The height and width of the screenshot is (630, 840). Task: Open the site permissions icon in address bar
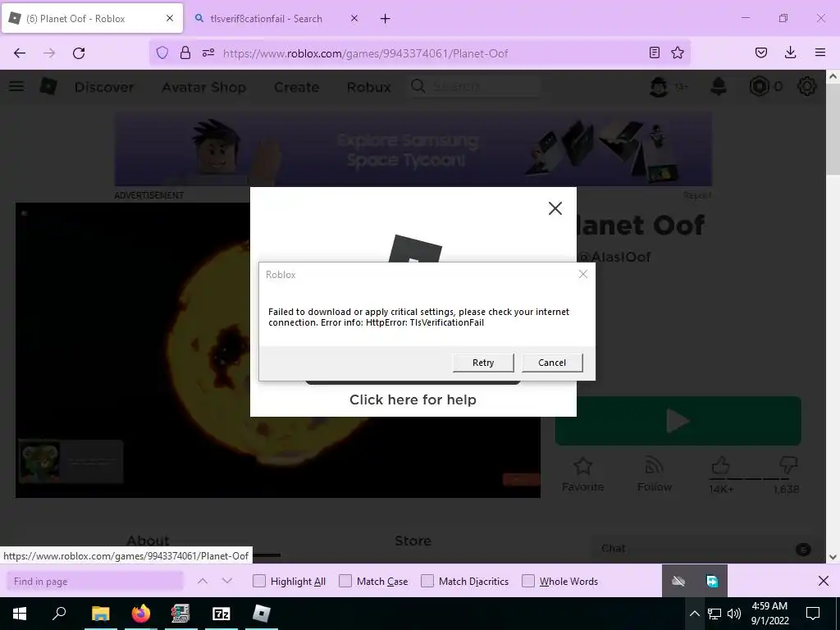pyautogui.click(x=208, y=52)
